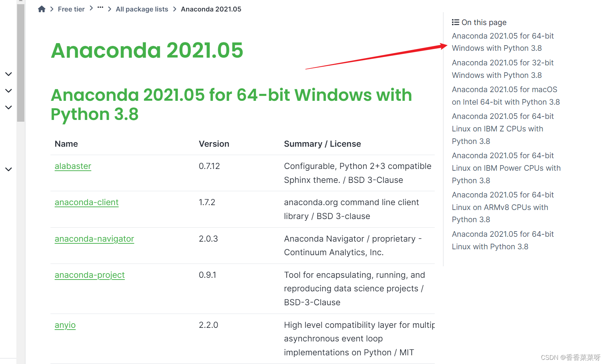The image size is (606, 364).
Task: Jump to 64-bit Linux with Python 3.8 section
Action: pos(503,240)
